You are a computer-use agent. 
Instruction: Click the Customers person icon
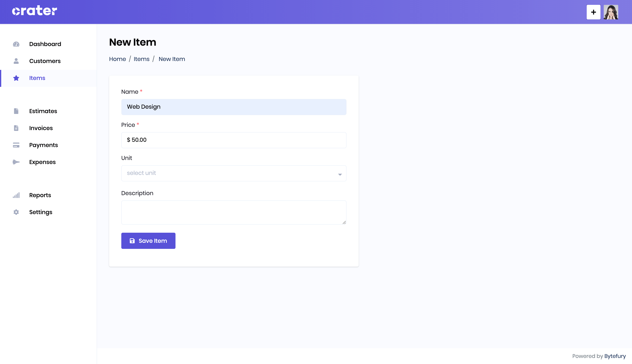click(x=16, y=61)
